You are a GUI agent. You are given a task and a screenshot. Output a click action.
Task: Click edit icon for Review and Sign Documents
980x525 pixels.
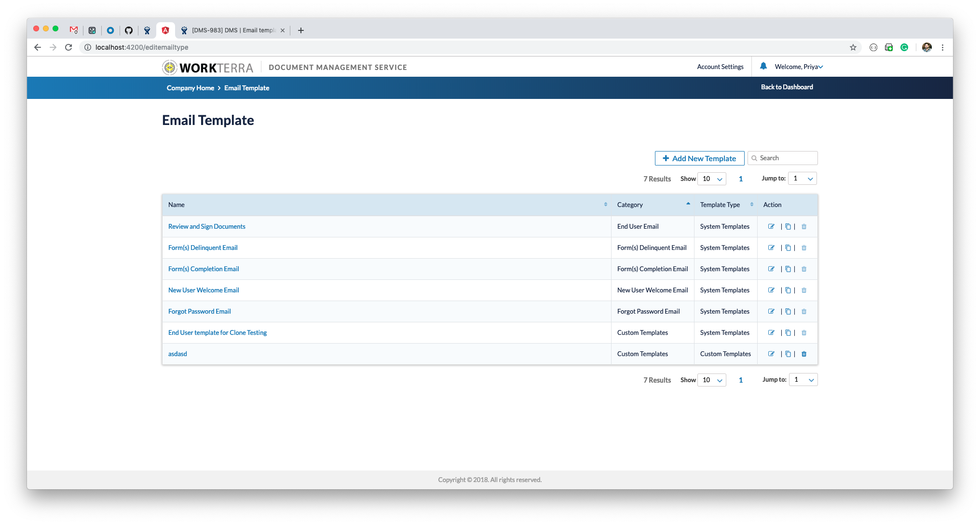771,226
